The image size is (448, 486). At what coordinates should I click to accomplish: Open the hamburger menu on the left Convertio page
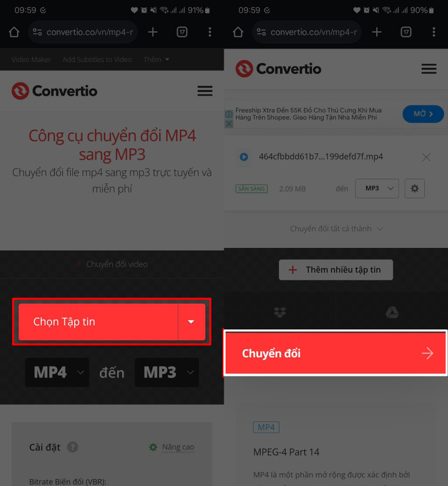coord(205,91)
